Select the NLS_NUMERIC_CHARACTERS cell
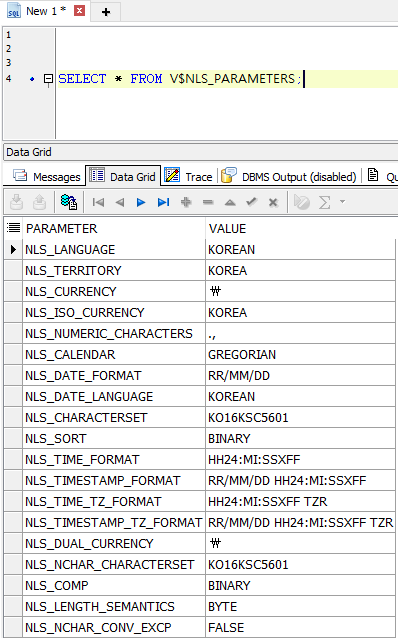 (x=114, y=334)
